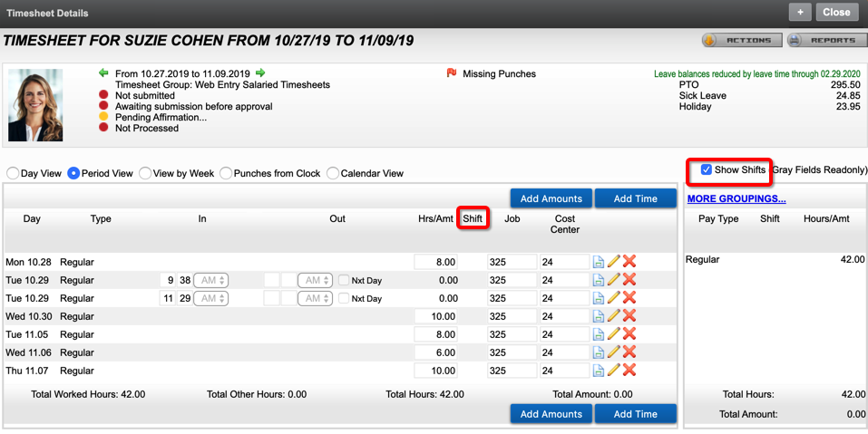The width and height of the screenshot is (868, 434).
Task: Open AM/PM dropdown for the 9:38 In time
Action: coord(210,280)
